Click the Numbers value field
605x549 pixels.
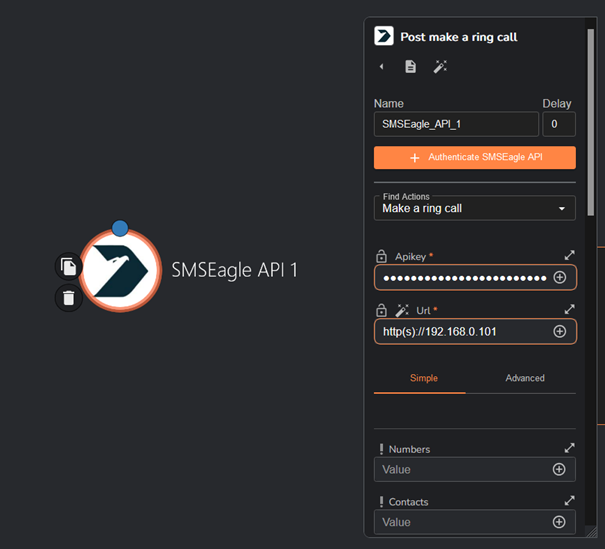[x=475, y=470]
